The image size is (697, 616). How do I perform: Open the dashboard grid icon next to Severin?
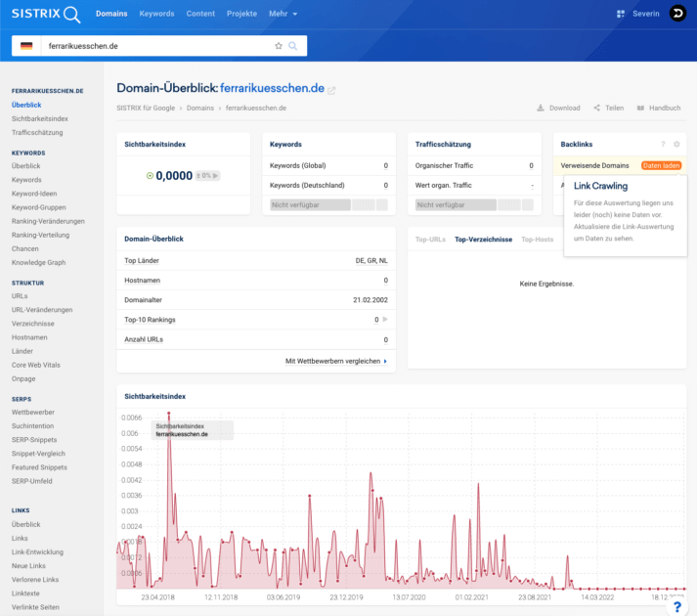621,15
